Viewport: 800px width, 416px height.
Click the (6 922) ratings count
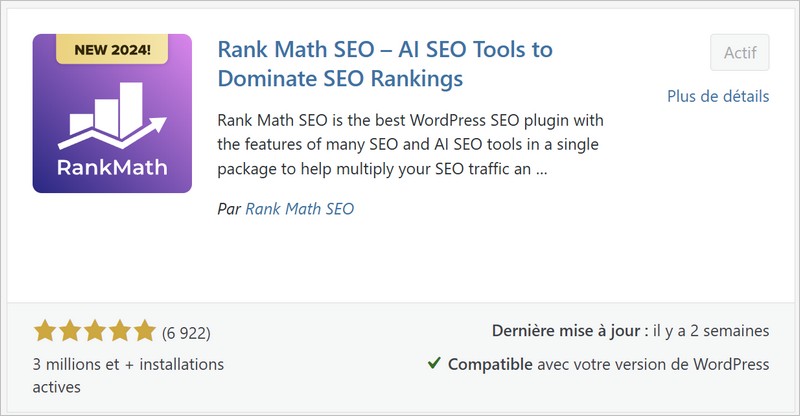pos(186,332)
